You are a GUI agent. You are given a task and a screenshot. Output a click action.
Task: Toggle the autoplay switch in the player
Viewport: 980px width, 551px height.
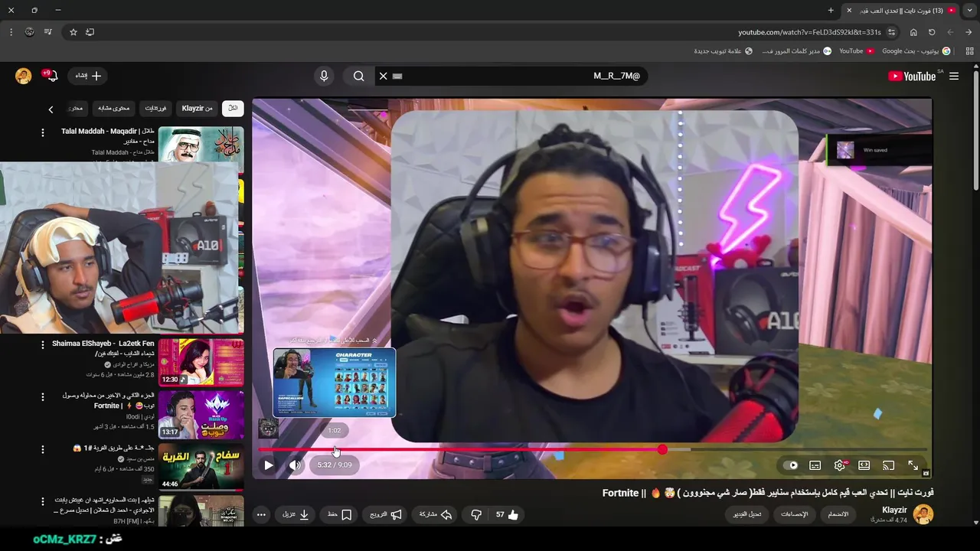coord(791,465)
